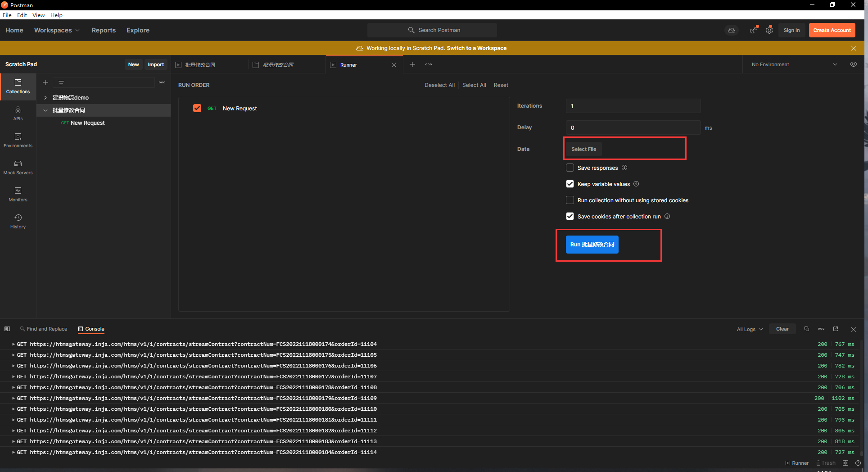
Task: Uncheck New Request in run order
Action: click(x=197, y=108)
